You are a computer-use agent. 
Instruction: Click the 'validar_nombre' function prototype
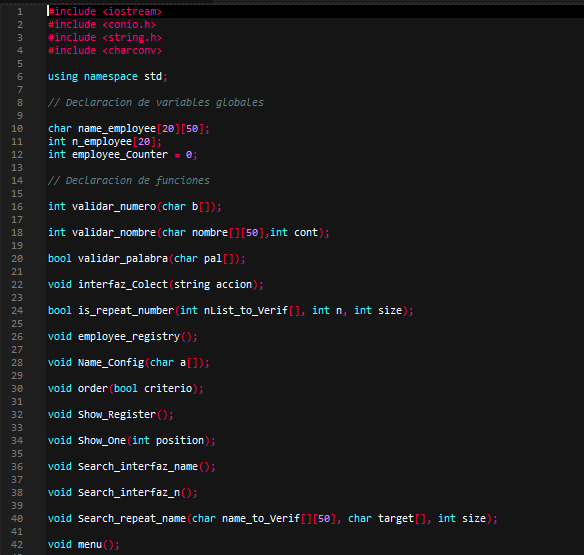click(189, 233)
